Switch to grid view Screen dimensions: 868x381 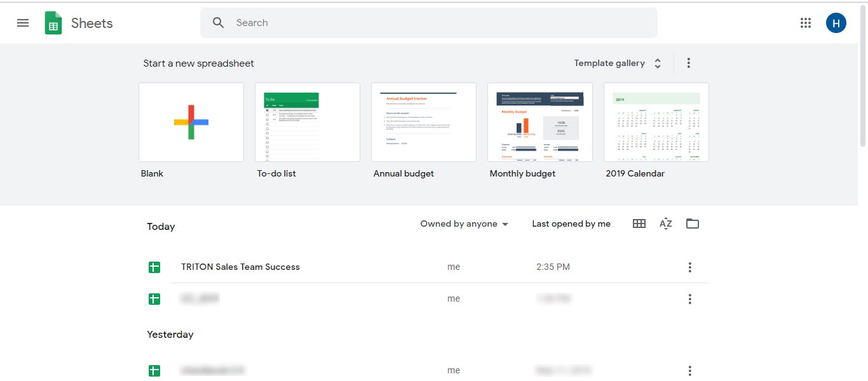pos(639,224)
